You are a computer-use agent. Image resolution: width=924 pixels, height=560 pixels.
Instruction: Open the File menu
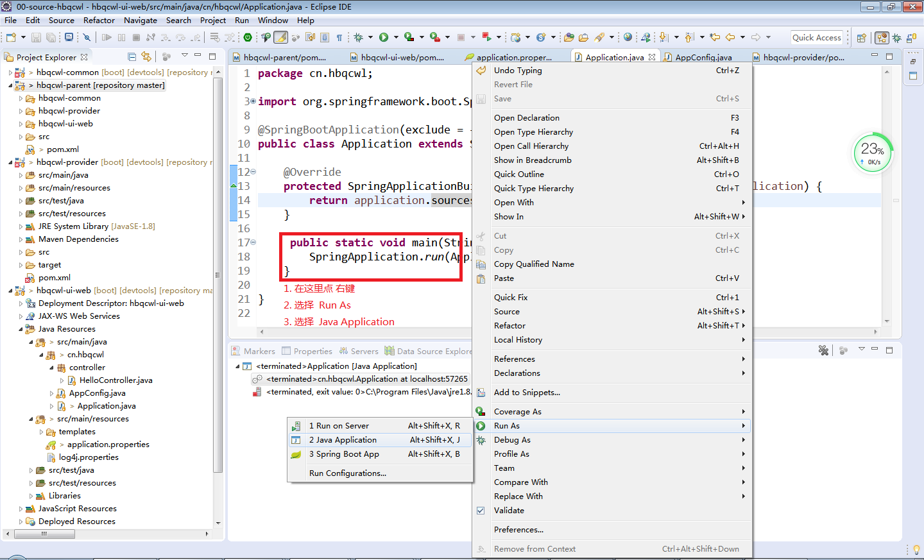coord(10,20)
